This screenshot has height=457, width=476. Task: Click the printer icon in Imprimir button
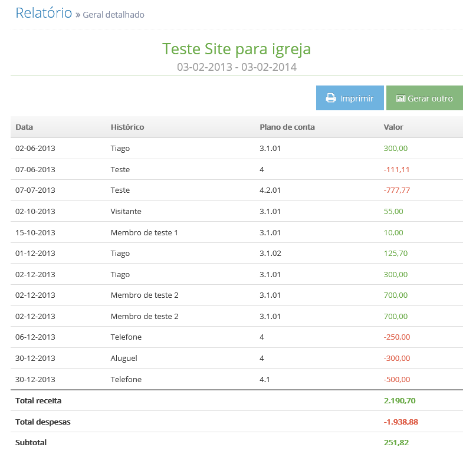(x=330, y=98)
